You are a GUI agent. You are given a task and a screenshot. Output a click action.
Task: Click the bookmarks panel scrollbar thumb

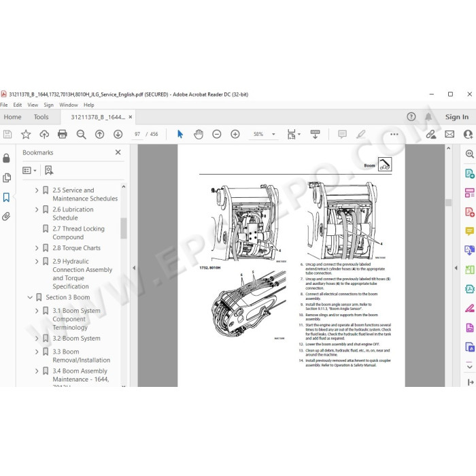pyautogui.click(x=123, y=228)
